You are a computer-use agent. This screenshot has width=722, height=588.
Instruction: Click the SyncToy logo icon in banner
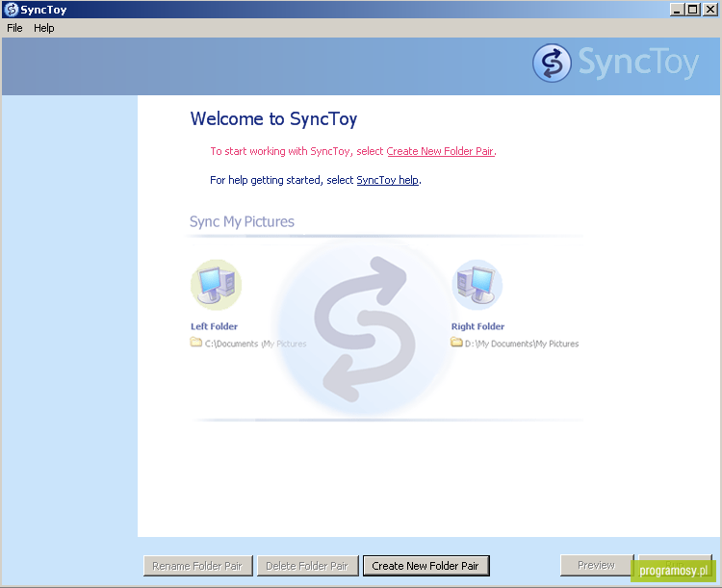552,64
